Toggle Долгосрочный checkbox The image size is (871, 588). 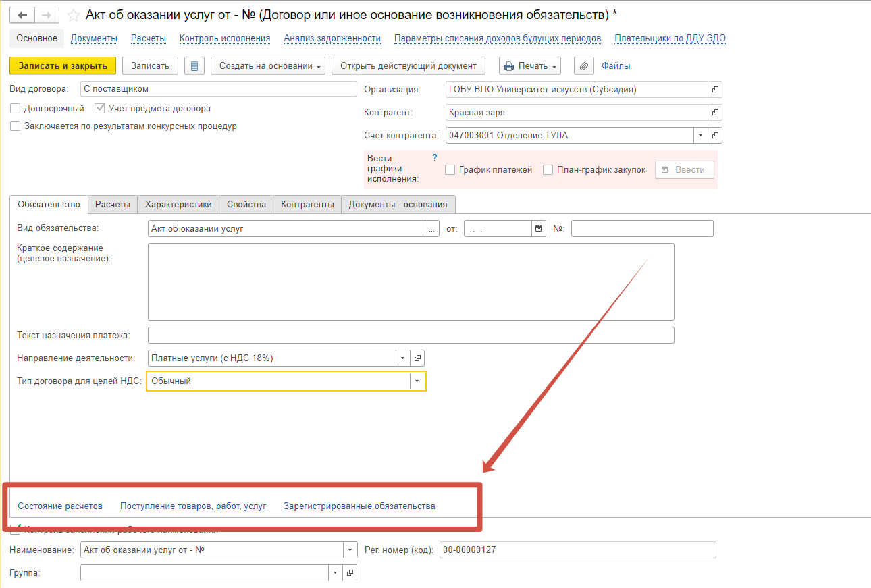(x=16, y=108)
